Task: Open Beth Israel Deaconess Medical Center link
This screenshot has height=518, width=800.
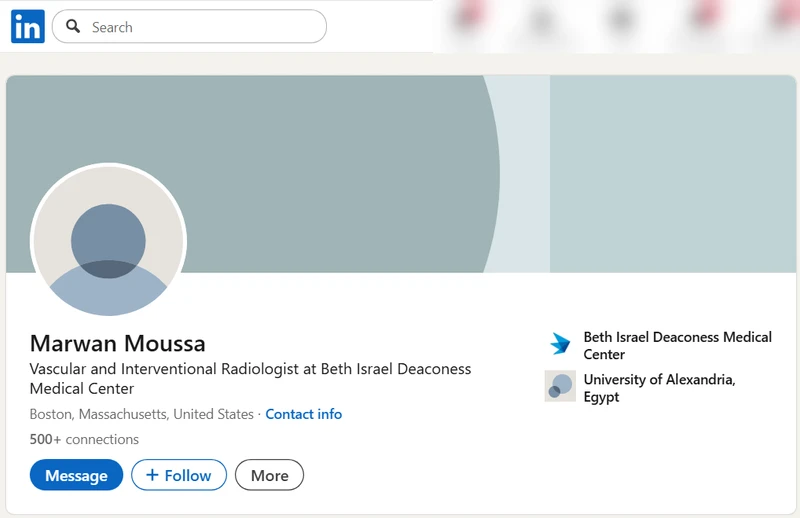Action: click(x=677, y=346)
